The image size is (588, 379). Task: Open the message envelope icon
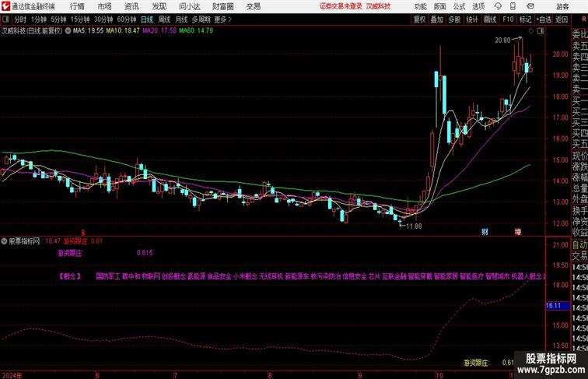(x=530, y=6)
